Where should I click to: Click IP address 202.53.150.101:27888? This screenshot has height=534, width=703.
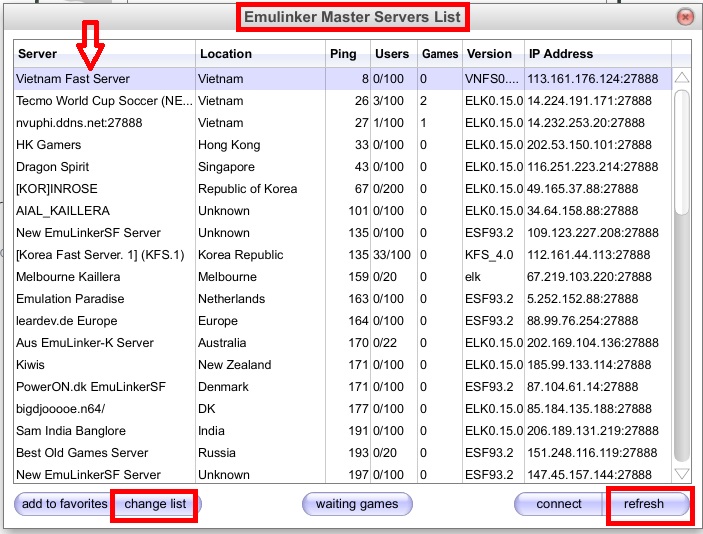click(589, 145)
